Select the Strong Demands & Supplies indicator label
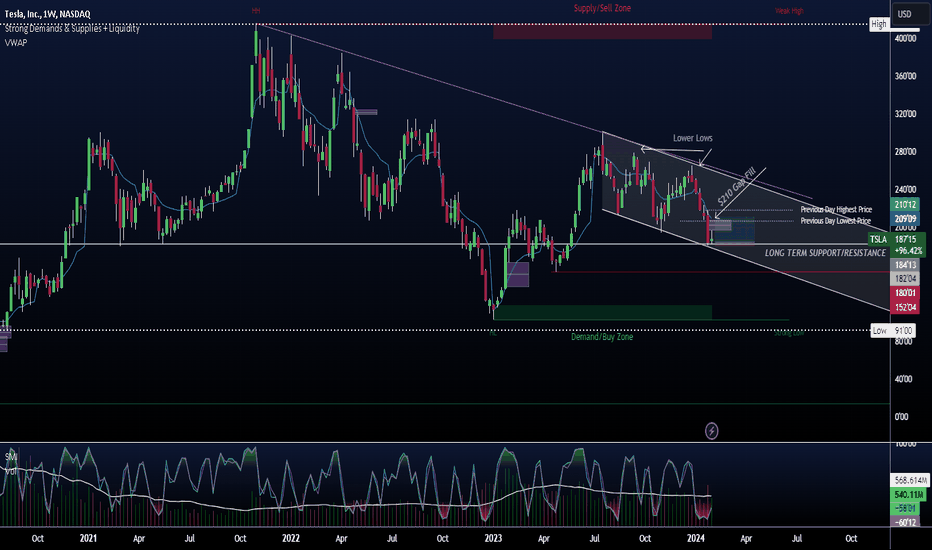Viewport: 932px width, 550px height. tap(72, 29)
